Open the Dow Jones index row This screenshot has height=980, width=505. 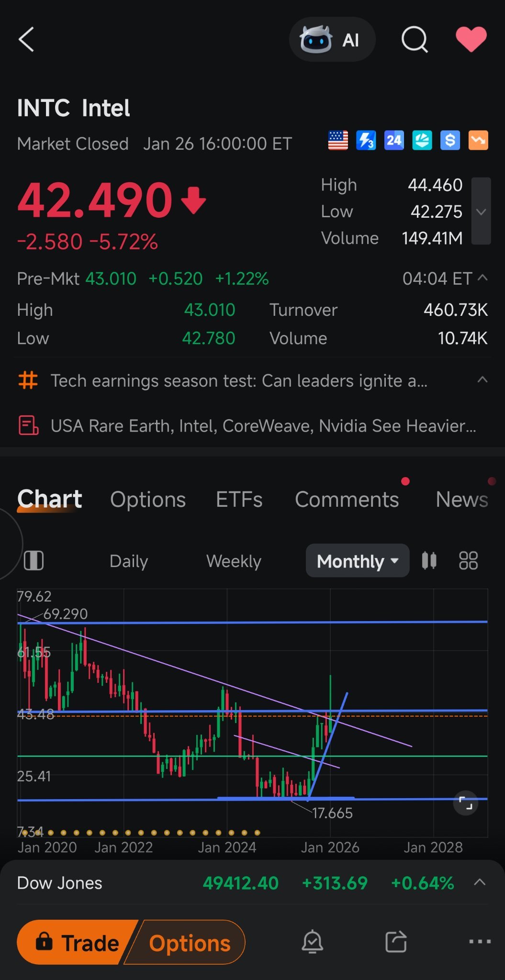pos(252,883)
